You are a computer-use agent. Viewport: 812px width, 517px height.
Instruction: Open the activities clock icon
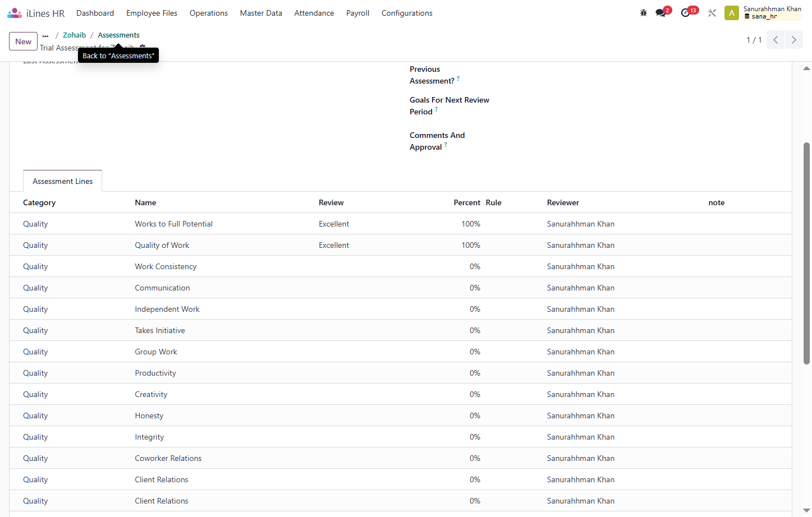pos(685,13)
